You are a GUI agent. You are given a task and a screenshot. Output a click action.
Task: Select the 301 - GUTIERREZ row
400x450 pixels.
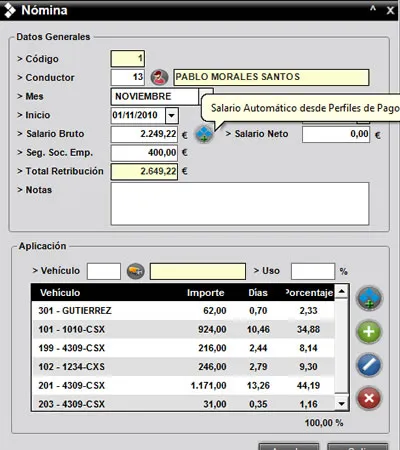(x=183, y=311)
